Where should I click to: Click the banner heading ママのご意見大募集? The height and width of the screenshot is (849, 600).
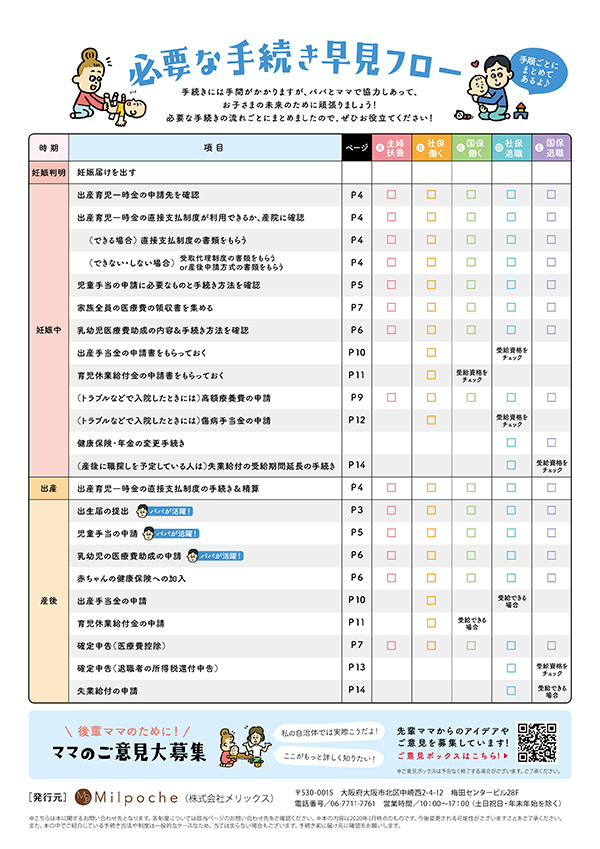click(129, 752)
